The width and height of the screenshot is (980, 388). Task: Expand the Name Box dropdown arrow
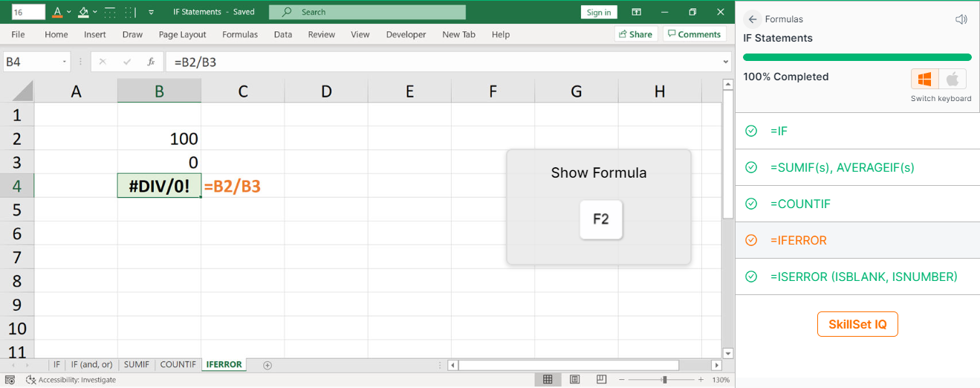click(x=65, y=62)
